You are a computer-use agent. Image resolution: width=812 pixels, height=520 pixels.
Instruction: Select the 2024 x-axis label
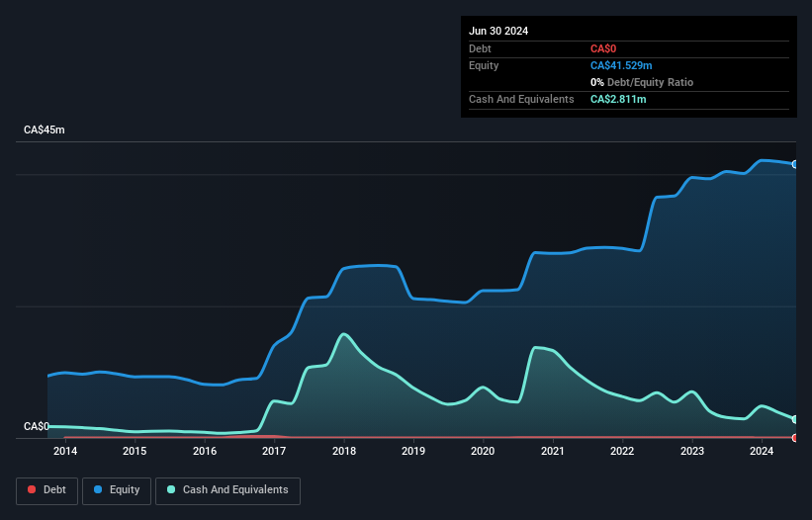pos(762,451)
